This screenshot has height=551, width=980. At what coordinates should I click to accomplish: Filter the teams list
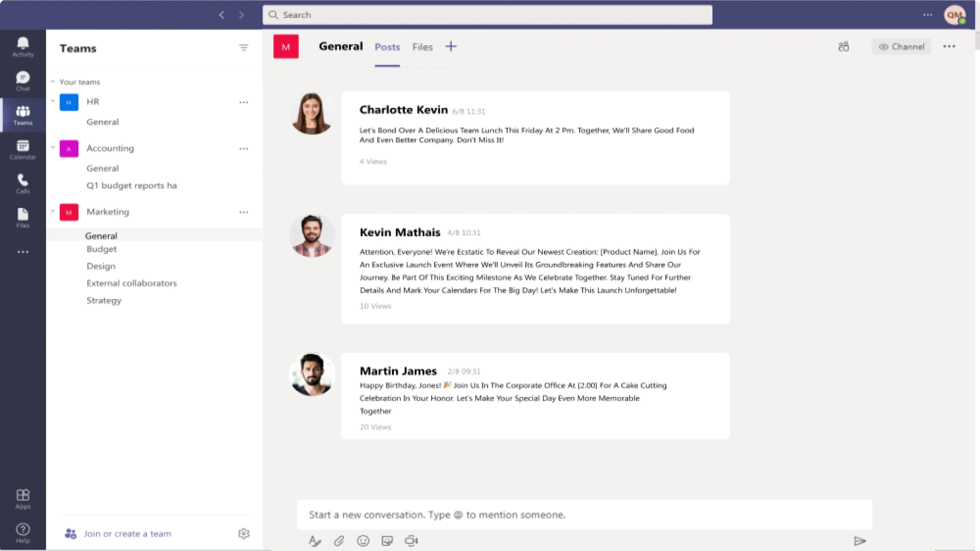[244, 48]
